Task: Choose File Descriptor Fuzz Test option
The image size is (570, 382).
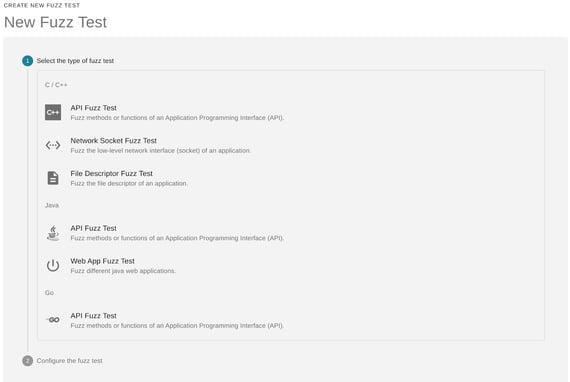Action: tap(291, 178)
